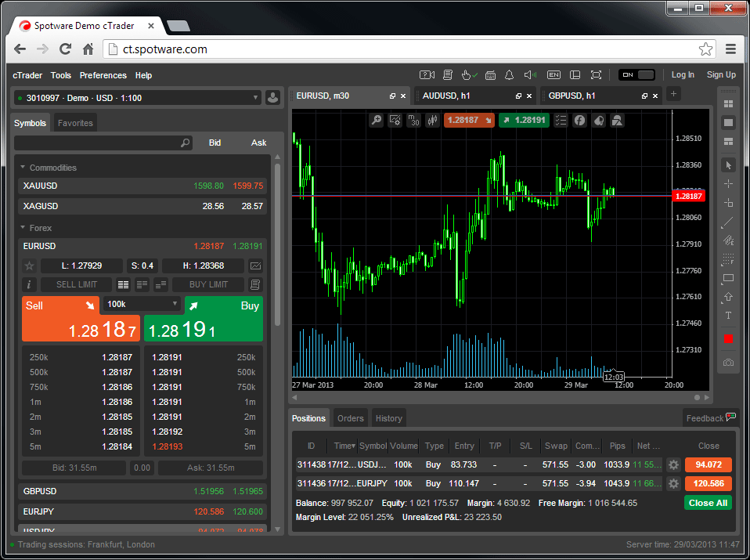
Task: Click BUY LIMIT button
Action: [208, 284]
